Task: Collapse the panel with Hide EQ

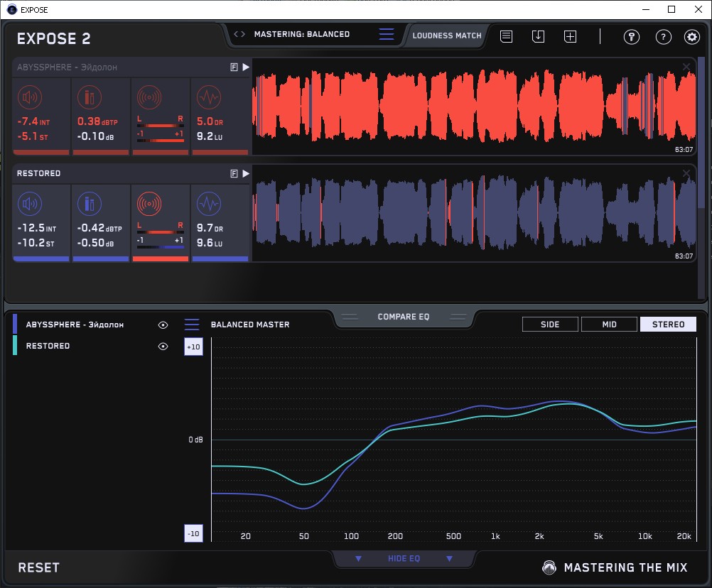Action: [404, 558]
